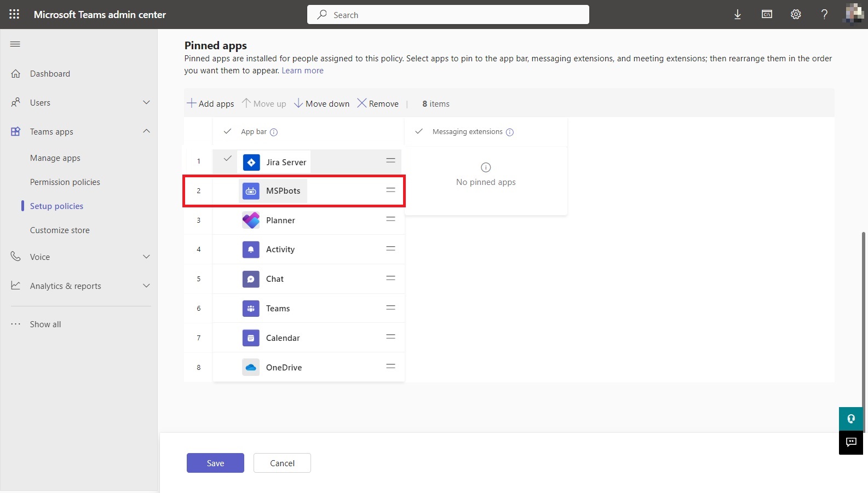Click the Planner app icon
The image size is (868, 493).
[251, 221]
